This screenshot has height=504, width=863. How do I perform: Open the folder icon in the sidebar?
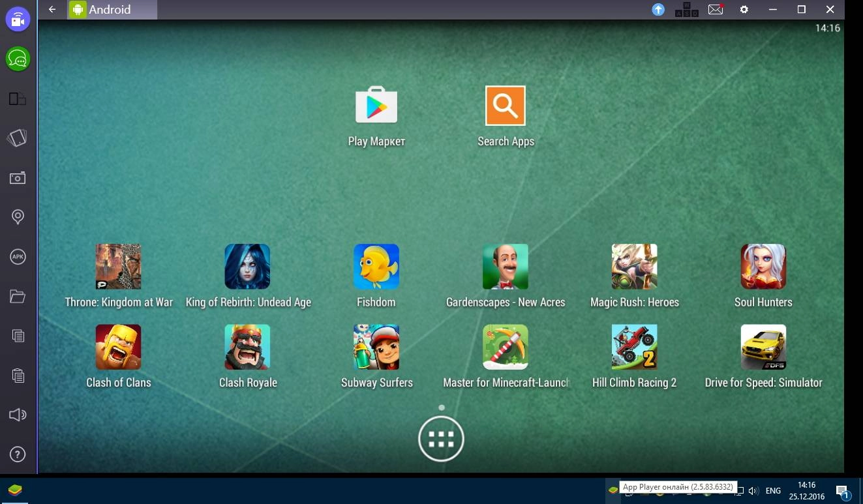coord(18,297)
